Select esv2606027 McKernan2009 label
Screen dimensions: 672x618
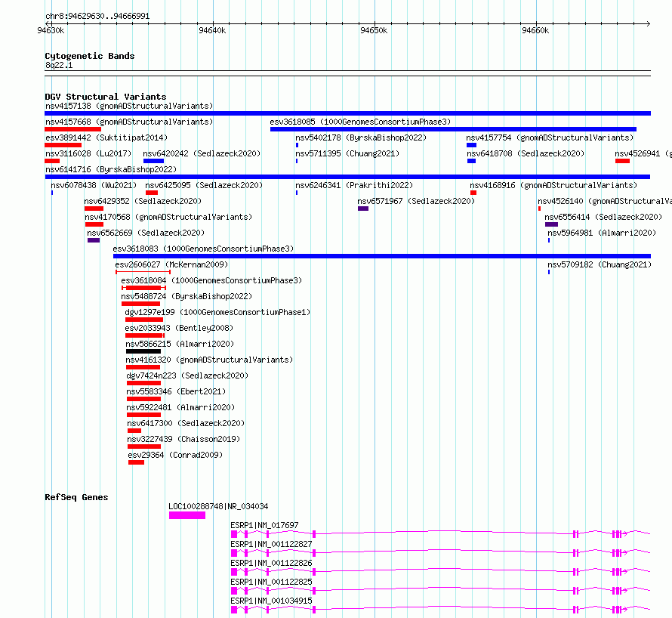tap(171, 264)
